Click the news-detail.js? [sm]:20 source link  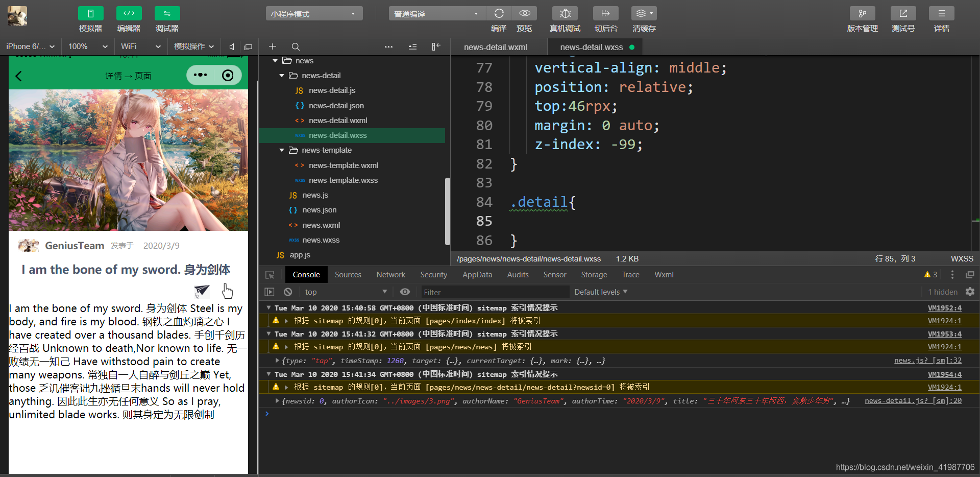click(x=913, y=401)
